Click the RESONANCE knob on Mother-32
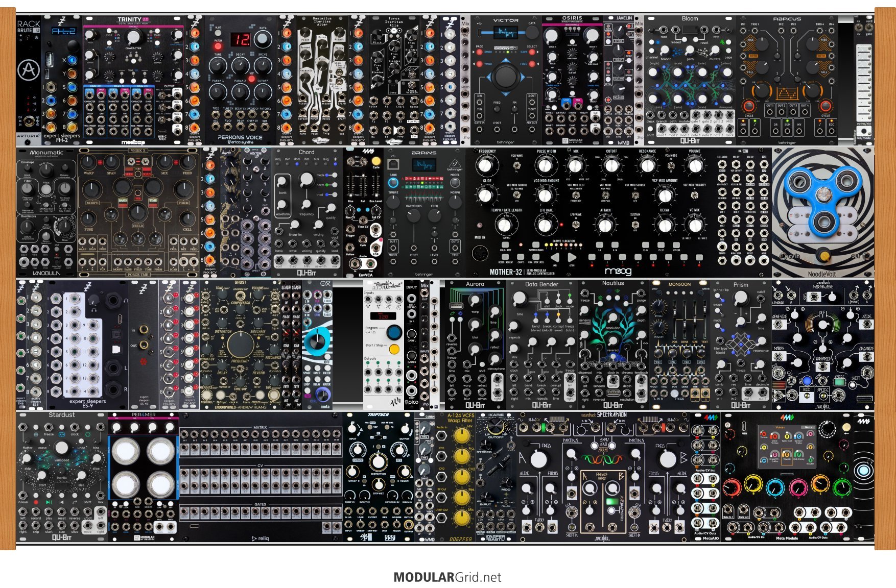 click(x=647, y=165)
